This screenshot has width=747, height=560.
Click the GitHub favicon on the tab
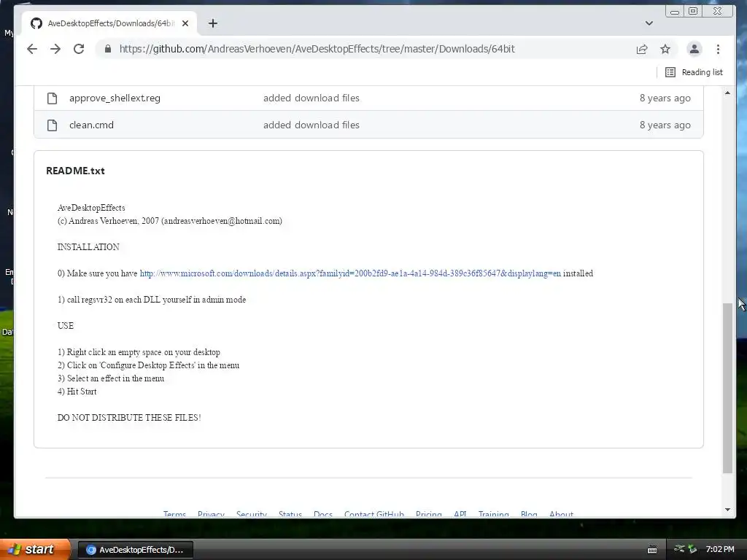click(36, 23)
